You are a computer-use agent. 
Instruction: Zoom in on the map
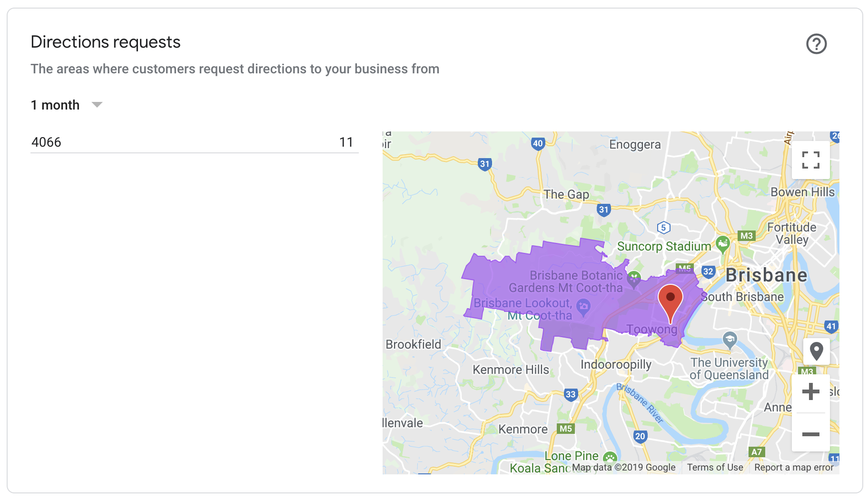point(810,392)
